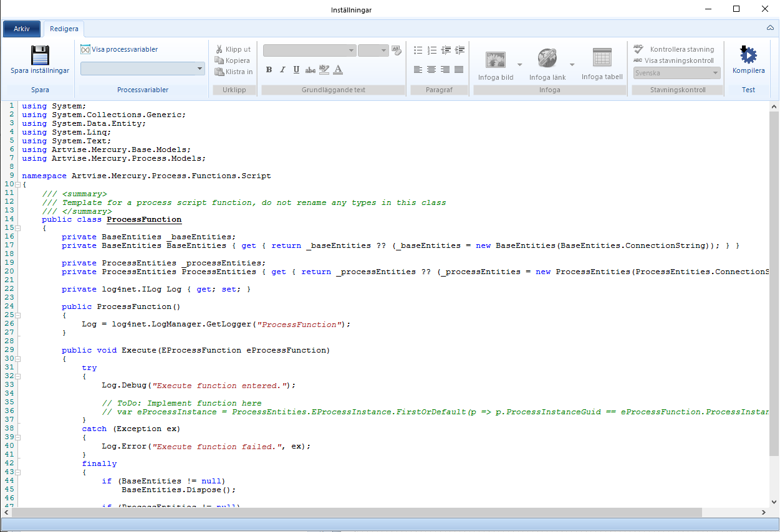Click Kontrollera stavning
The image size is (780, 532).
(674, 49)
